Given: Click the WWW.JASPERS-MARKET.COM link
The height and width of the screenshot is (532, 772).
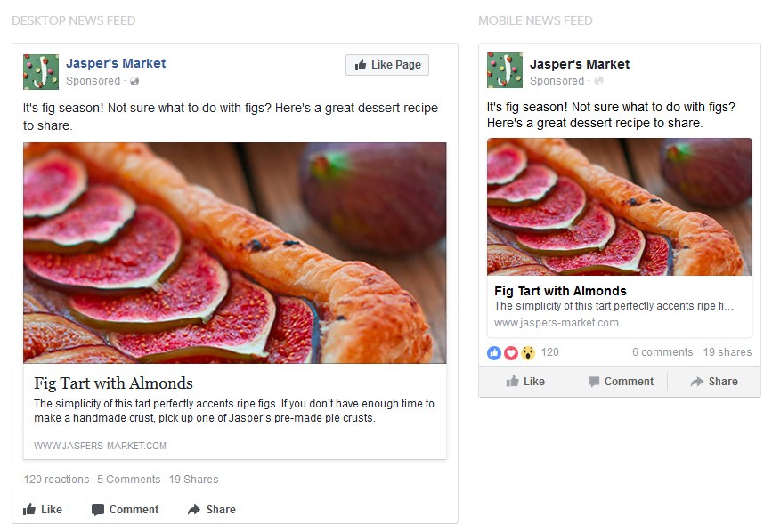Looking at the screenshot, I should tap(100, 446).
